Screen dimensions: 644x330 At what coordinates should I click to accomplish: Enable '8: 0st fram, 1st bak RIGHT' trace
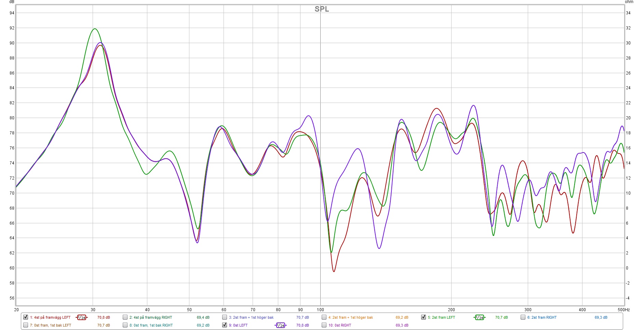click(x=125, y=325)
